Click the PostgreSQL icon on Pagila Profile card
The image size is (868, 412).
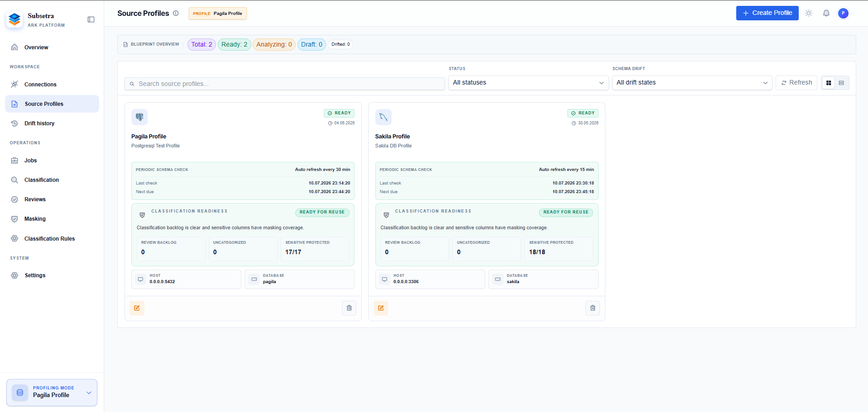pyautogui.click(x=139, y=117)
